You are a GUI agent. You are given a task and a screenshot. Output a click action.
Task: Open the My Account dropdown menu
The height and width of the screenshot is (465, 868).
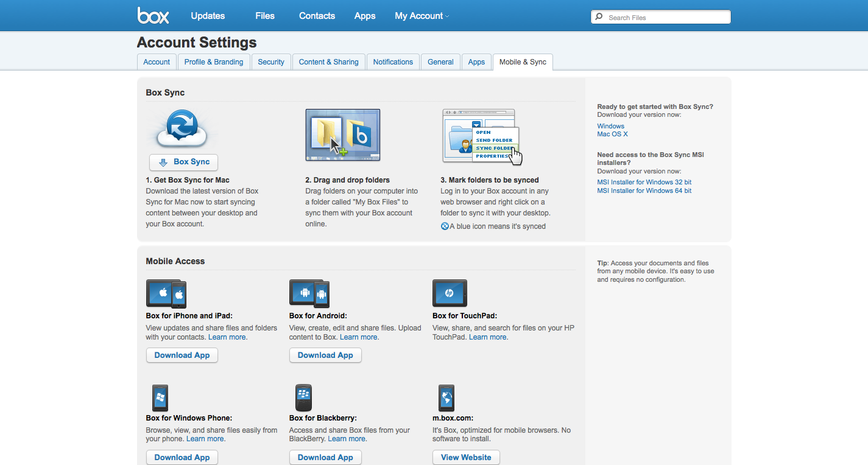coord(422,16)
